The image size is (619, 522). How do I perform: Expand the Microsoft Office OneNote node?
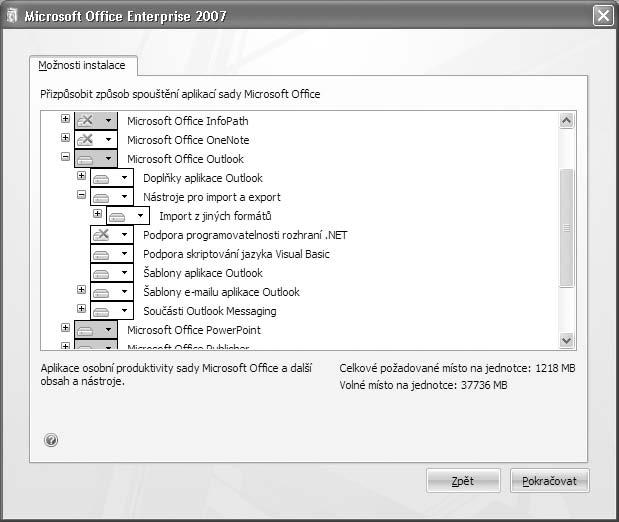click(66, 137)
